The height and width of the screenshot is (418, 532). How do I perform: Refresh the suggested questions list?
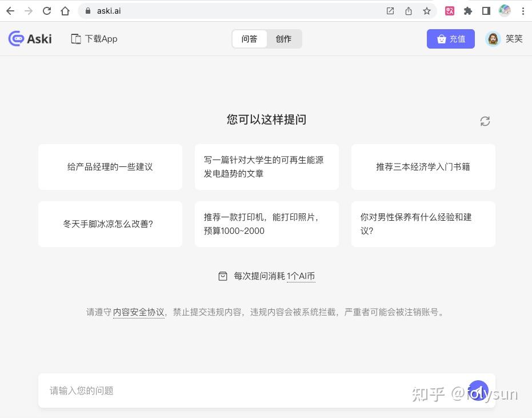(x=485, y=121)
